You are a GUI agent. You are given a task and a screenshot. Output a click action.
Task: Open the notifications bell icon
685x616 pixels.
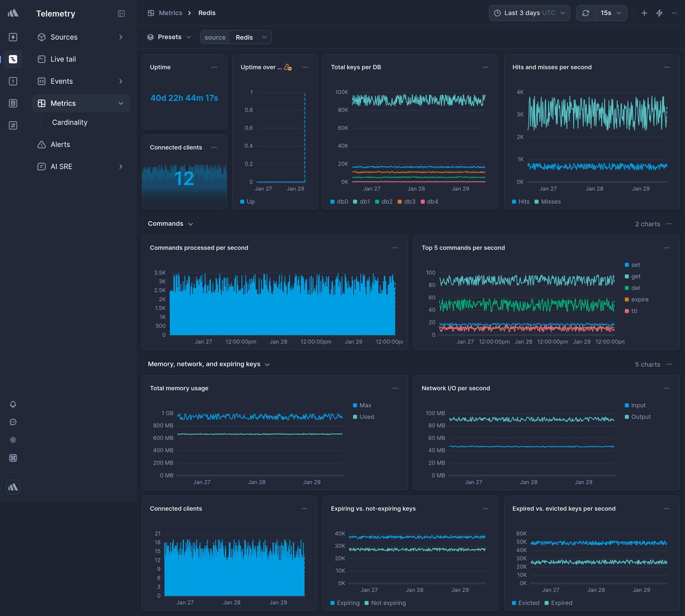(13, 404)
